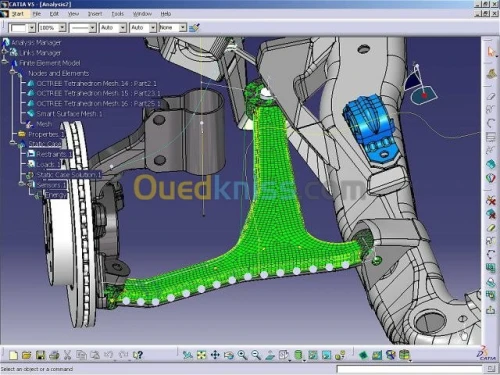Click the blue engine mount part

click(370, 128)
